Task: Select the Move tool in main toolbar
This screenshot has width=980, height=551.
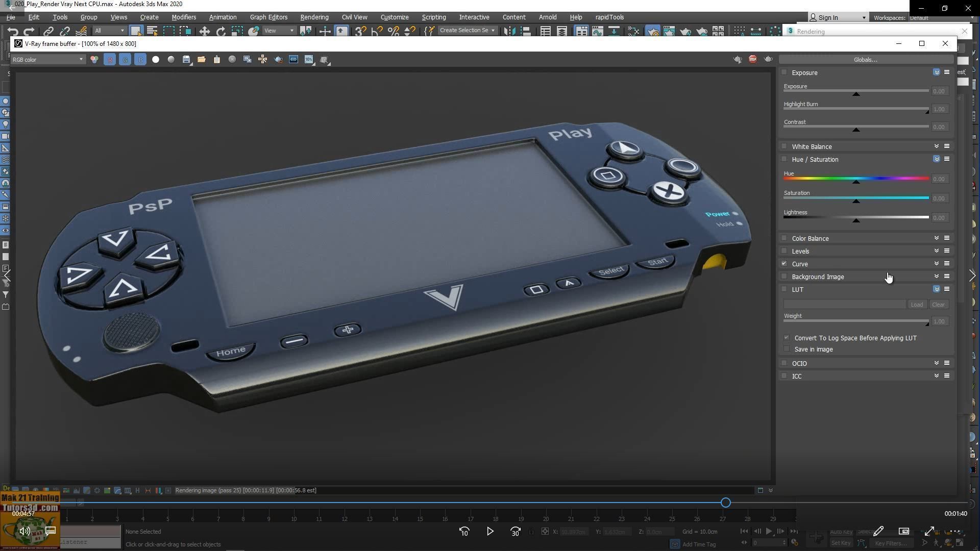Action: (204, 32)
